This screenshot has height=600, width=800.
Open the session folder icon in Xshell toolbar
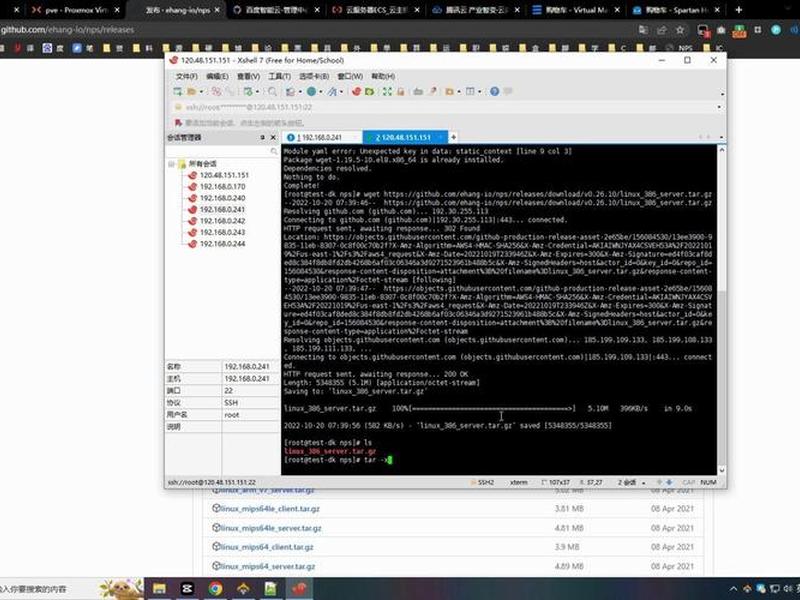tap(192, 91)
